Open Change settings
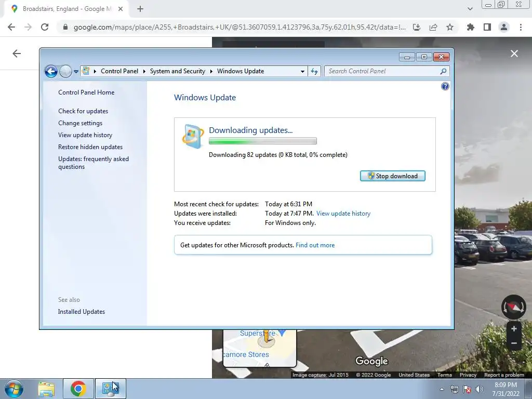Image resolution: width=532 pixels, height=399 pixels. (80, 123)
